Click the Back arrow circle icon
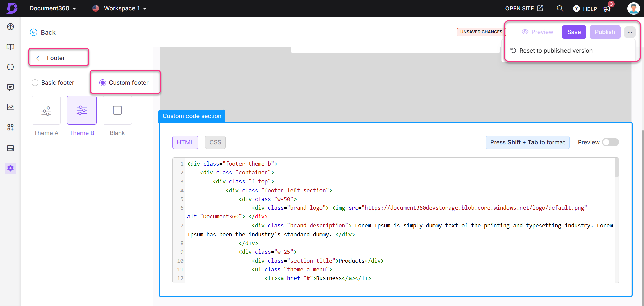This screenshot has width=644, height=306. [x=34, y=32]
